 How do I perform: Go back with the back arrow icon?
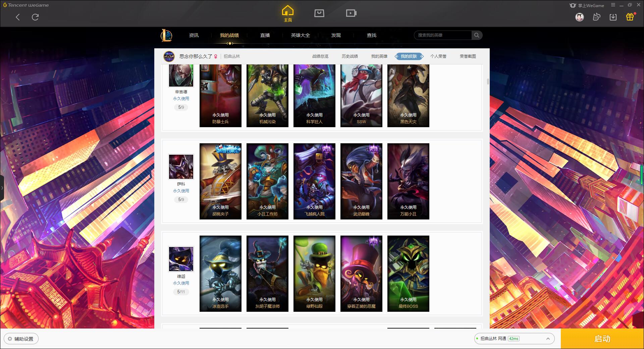point(18,17)
